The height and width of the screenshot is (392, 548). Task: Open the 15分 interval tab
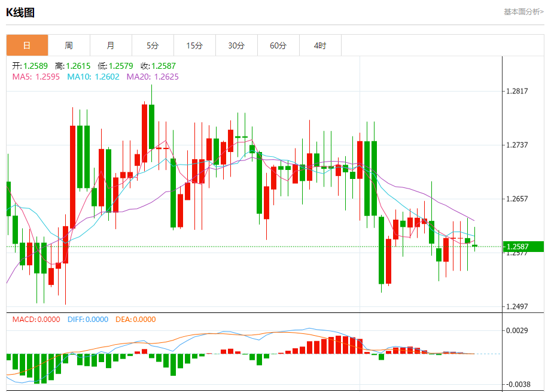(195, 45)
